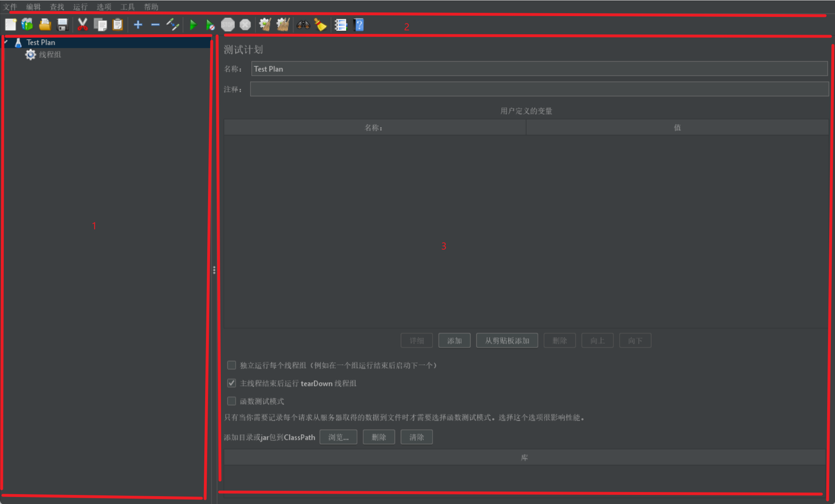Collapse all nodes with minus icon
The width and height of the screenshot is (835, 504).
pos(155,25)
